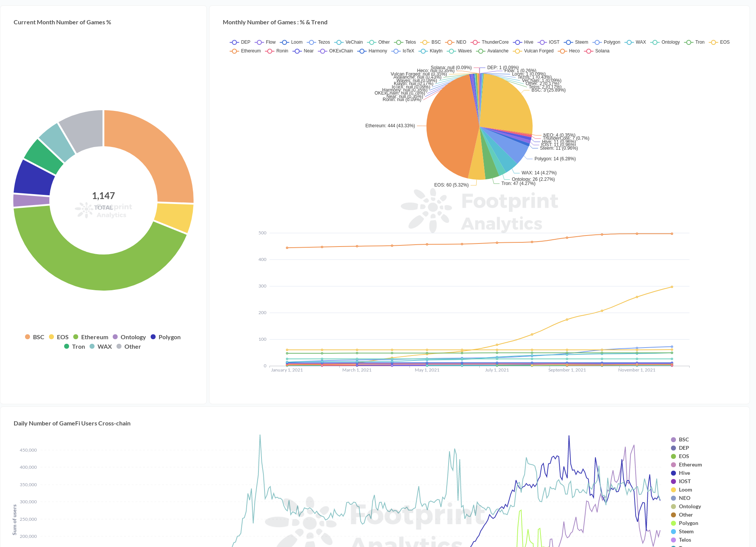Click the 'Current Month Number of Games %' heading
Viewport: 756px width, 547px height.
click(62, 22)
